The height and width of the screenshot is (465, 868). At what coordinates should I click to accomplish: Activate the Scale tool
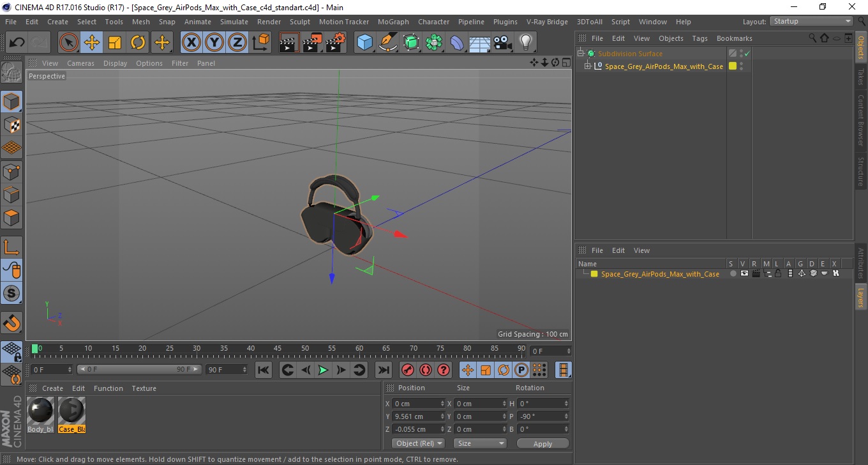click(115, 43)
